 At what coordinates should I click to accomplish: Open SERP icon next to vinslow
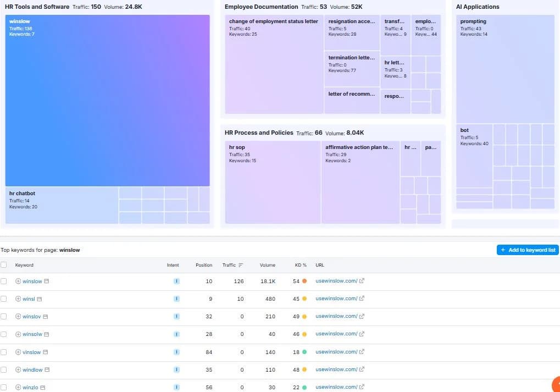pos(46,352)
